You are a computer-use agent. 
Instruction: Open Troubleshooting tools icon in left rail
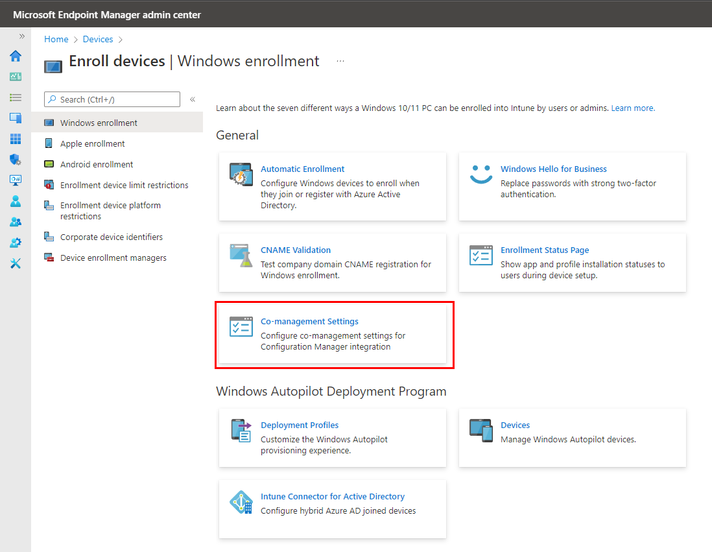[x=15, y=263]
